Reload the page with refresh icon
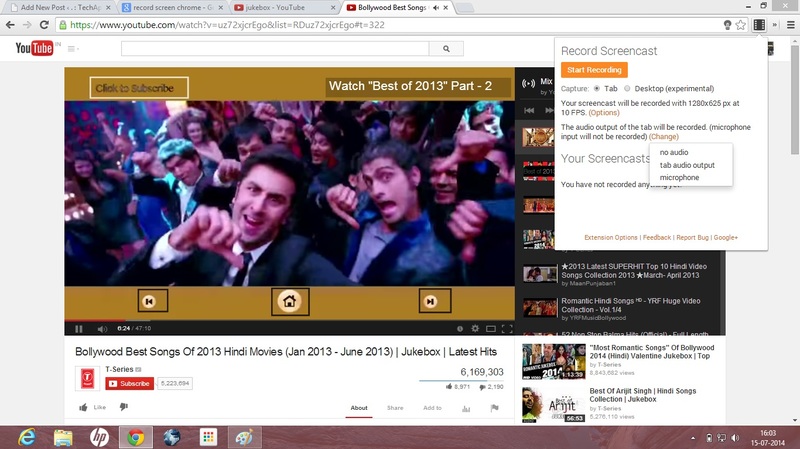Image resolution: width=800 pixels, height=449 pixels. [x=44, y=24]
